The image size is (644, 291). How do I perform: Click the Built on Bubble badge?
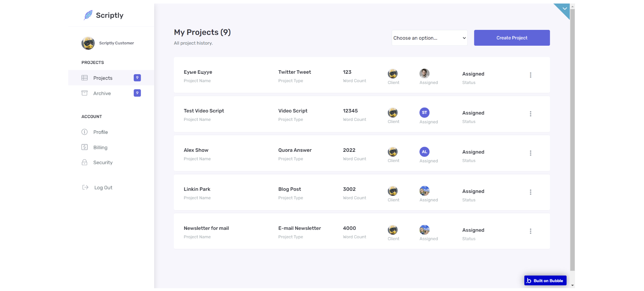545,280
